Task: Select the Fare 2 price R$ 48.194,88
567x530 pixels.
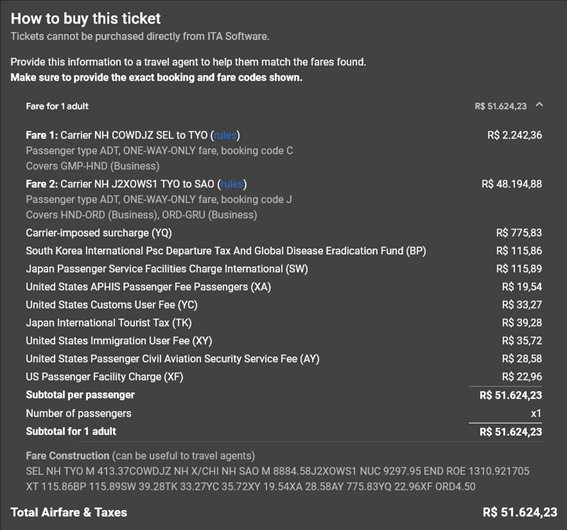Action: (512, 184)
